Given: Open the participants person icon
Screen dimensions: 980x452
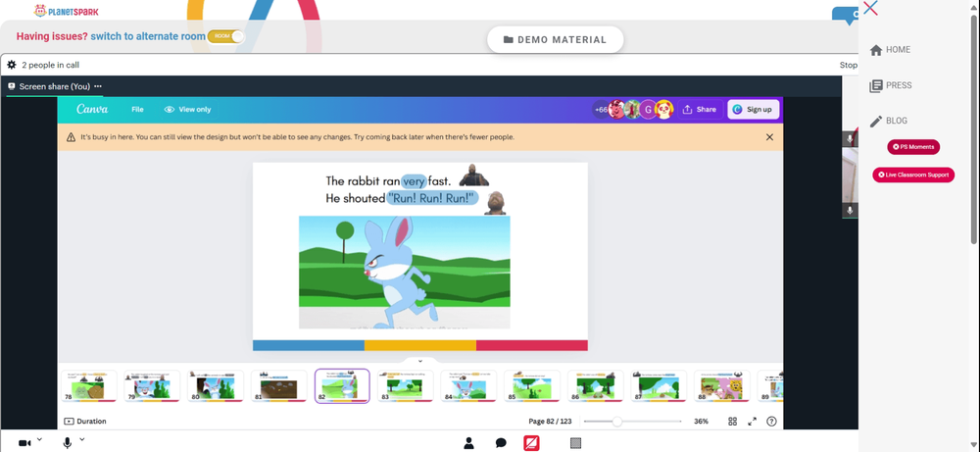Looking at the screenshot, I should point(468,443).
